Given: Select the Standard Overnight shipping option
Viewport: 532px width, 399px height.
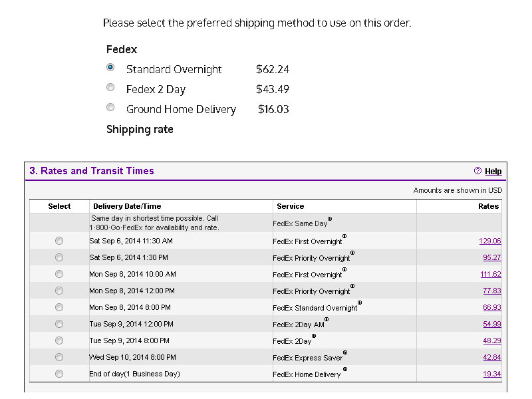Looking at the screenshot, I should tap(110, 67).
